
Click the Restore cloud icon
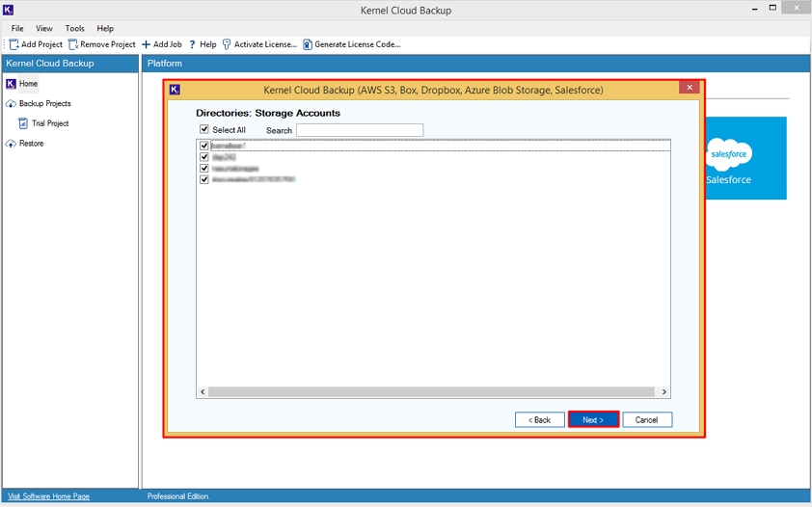pos(11,144)
